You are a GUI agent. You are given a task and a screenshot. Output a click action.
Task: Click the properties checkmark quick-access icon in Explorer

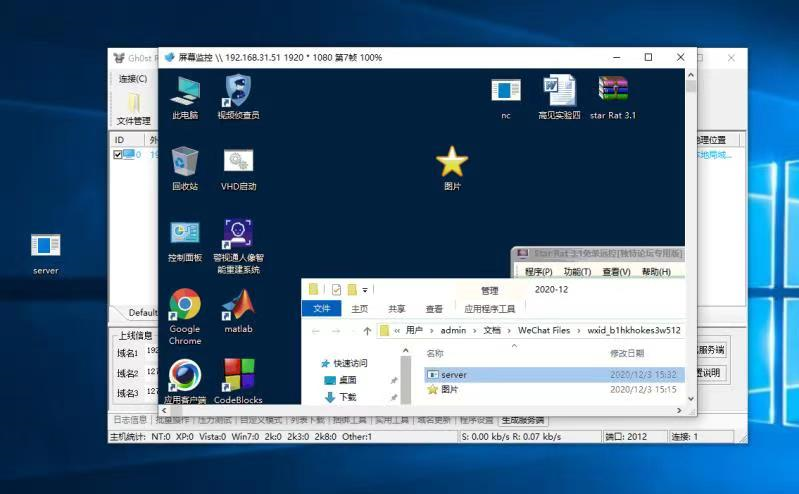(x=336, y=290)
